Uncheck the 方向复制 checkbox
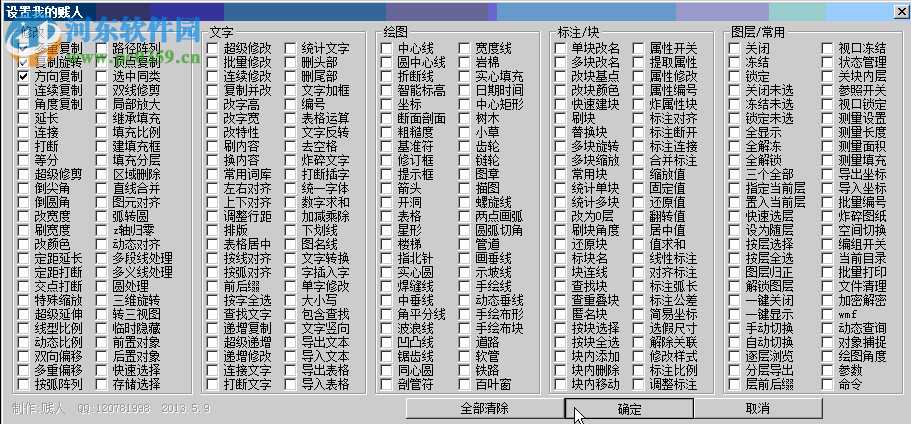911x424 pixels. [23, 76]
